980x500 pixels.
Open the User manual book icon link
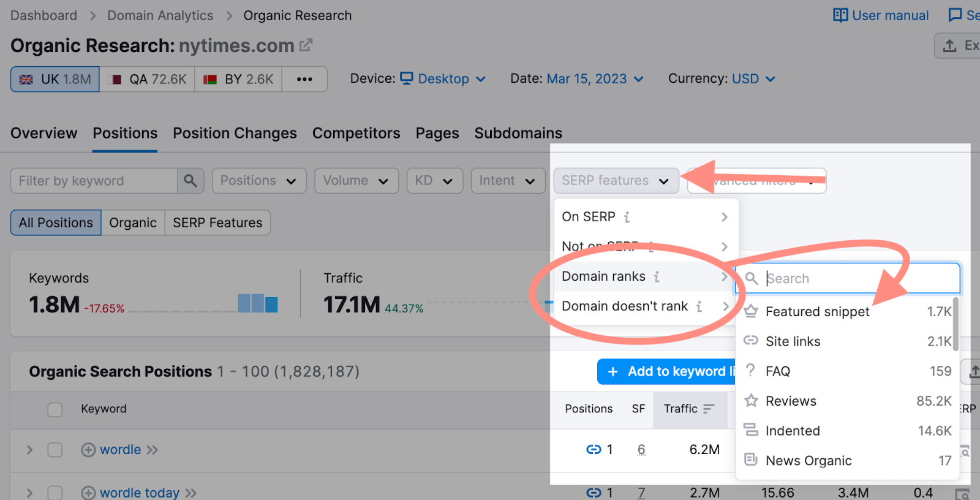click(x=840, y=15)
